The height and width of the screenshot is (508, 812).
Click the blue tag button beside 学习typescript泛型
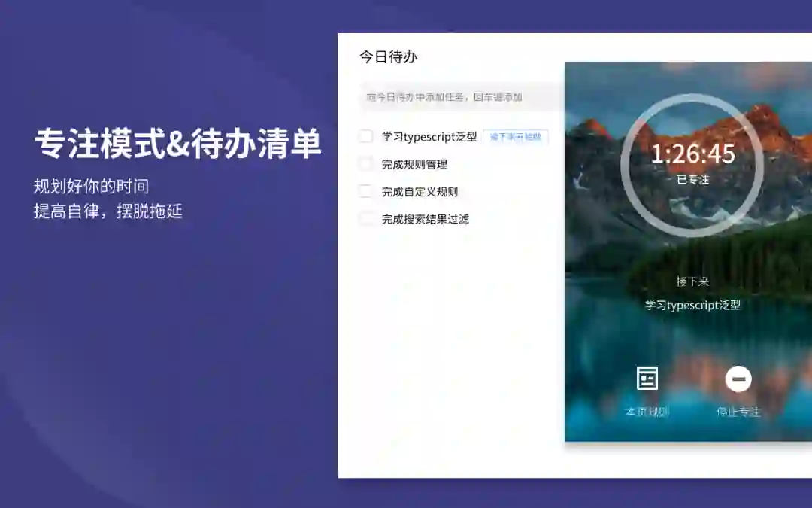[x=515, y=137]
